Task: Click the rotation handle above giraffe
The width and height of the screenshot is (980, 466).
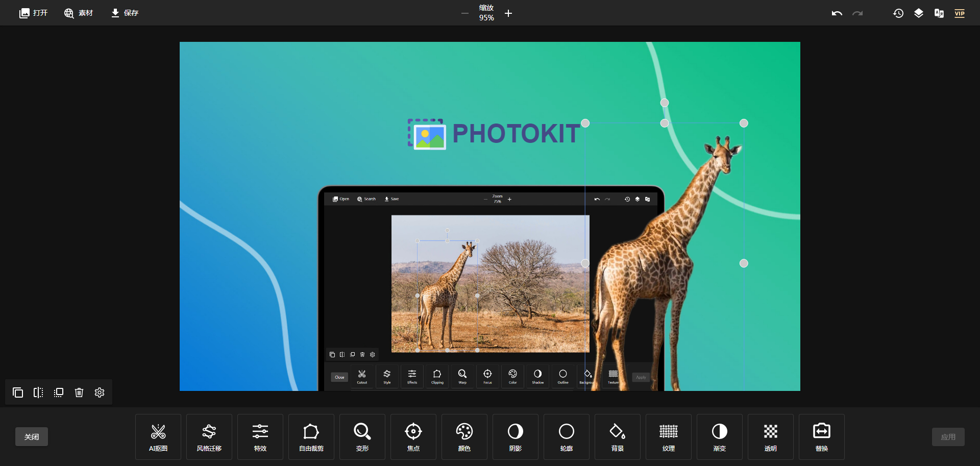Action: [x=665, y=103]
